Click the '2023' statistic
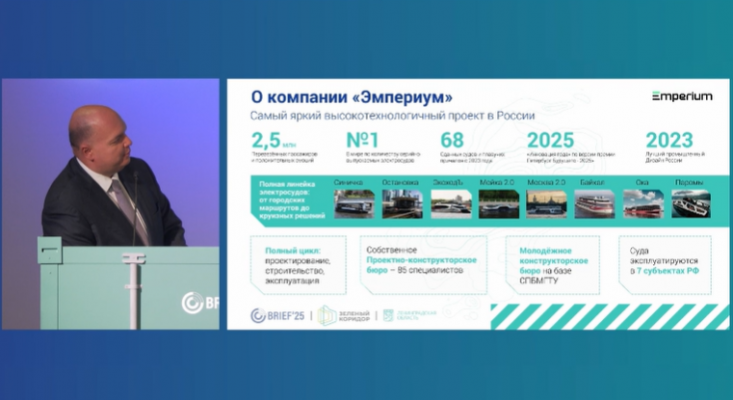 669,140
